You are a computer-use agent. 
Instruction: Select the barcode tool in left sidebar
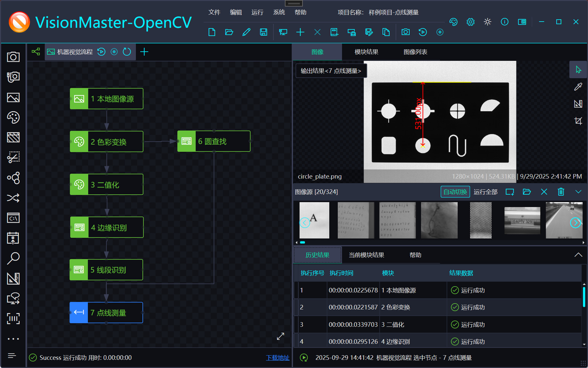[13, 318]
